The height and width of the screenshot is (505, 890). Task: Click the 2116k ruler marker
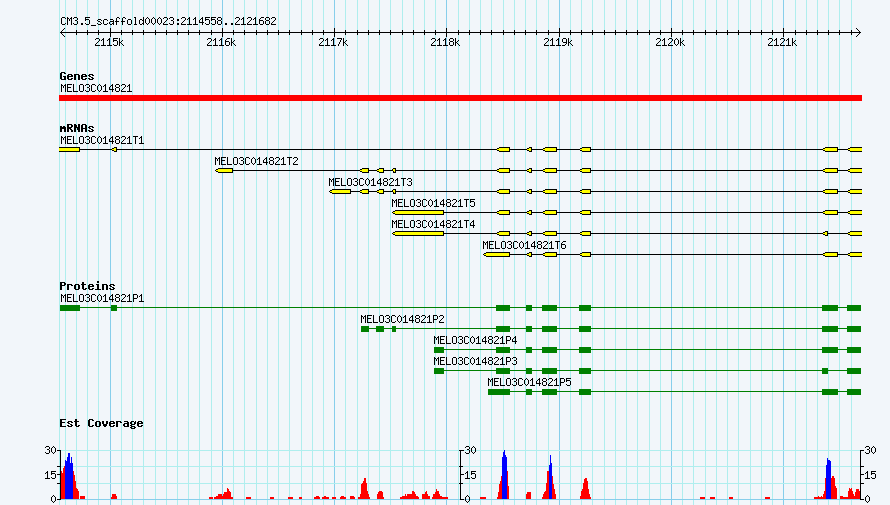[x=221, y=43]
